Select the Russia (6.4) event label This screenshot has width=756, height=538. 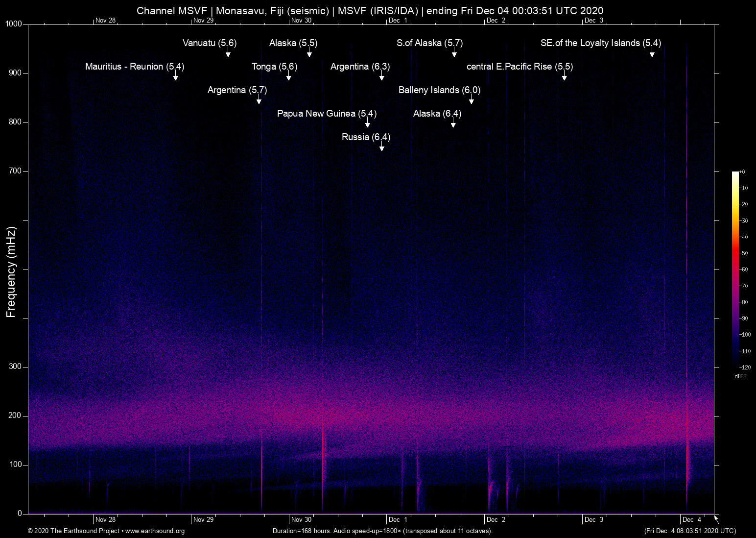click(x=366, y=137)
